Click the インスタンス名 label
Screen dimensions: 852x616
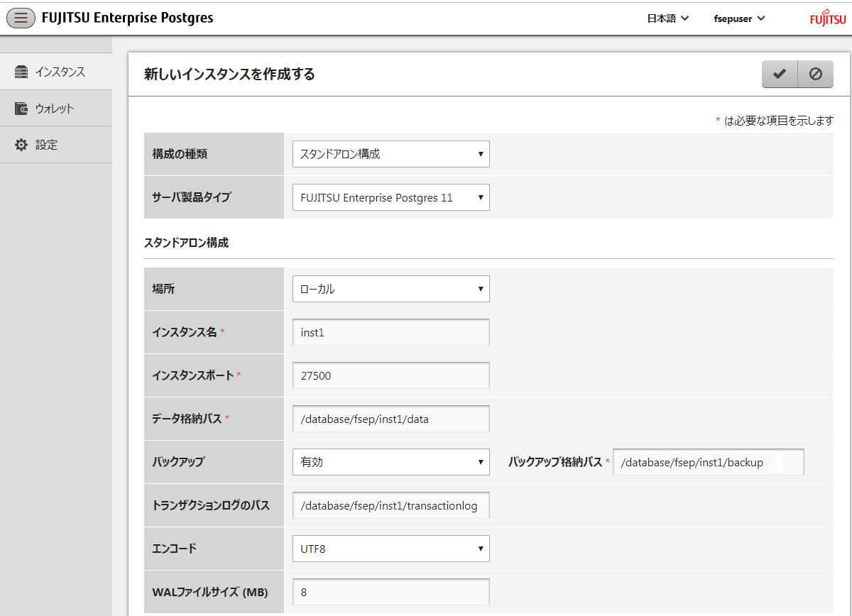(185, 332)
